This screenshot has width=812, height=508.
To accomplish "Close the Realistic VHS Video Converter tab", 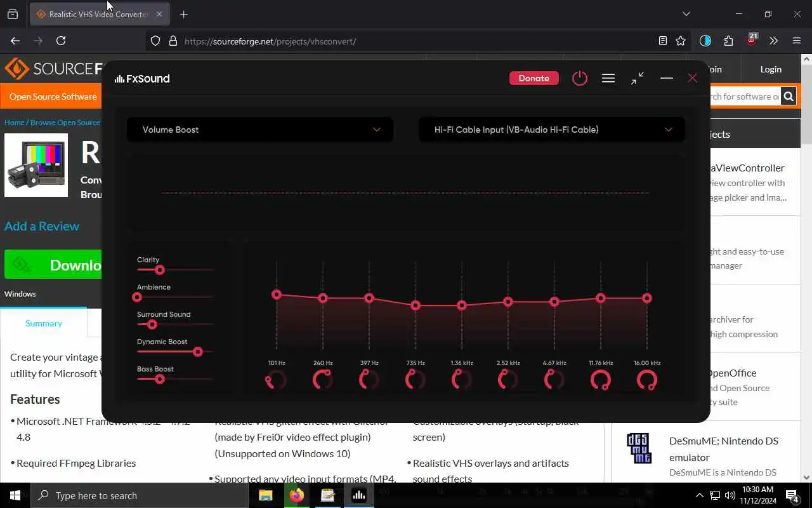I will point(159,14).
